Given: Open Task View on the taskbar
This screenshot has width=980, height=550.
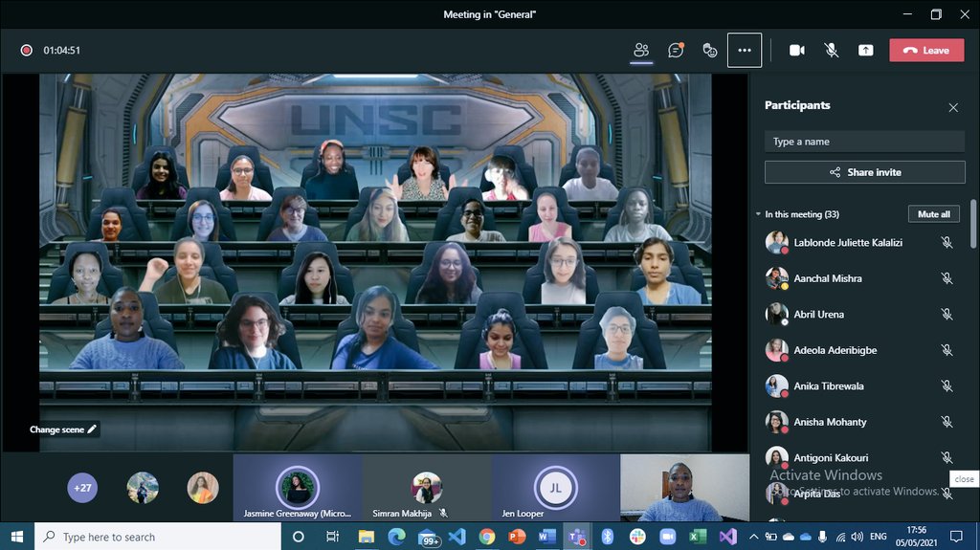Looking at the screenshot, I should (x=332, y=537).
